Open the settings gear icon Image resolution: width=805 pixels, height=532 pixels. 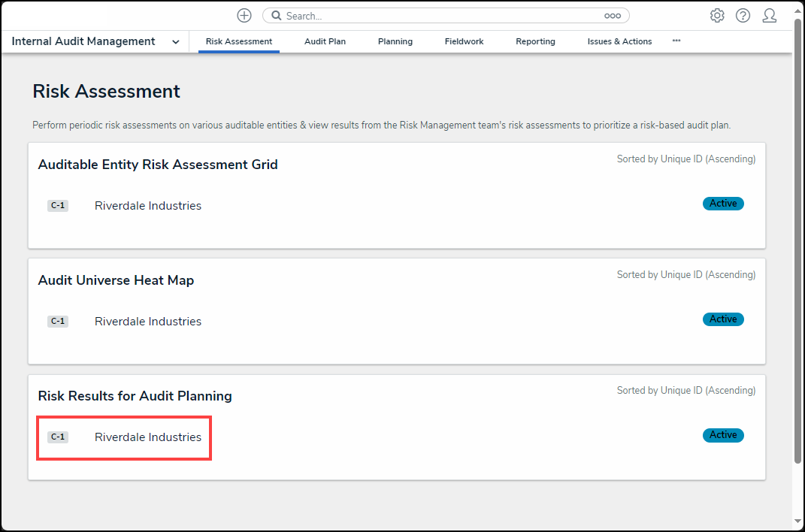(717, 16)
